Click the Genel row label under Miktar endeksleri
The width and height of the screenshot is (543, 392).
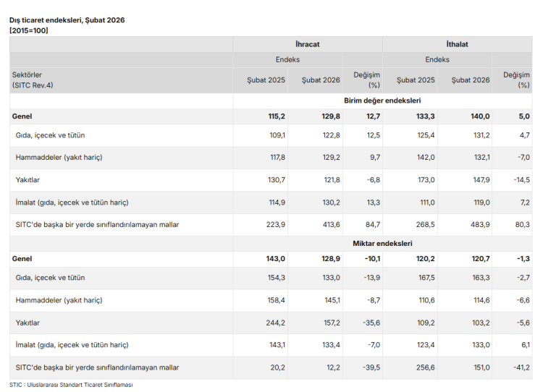click(x=22, y=258)
